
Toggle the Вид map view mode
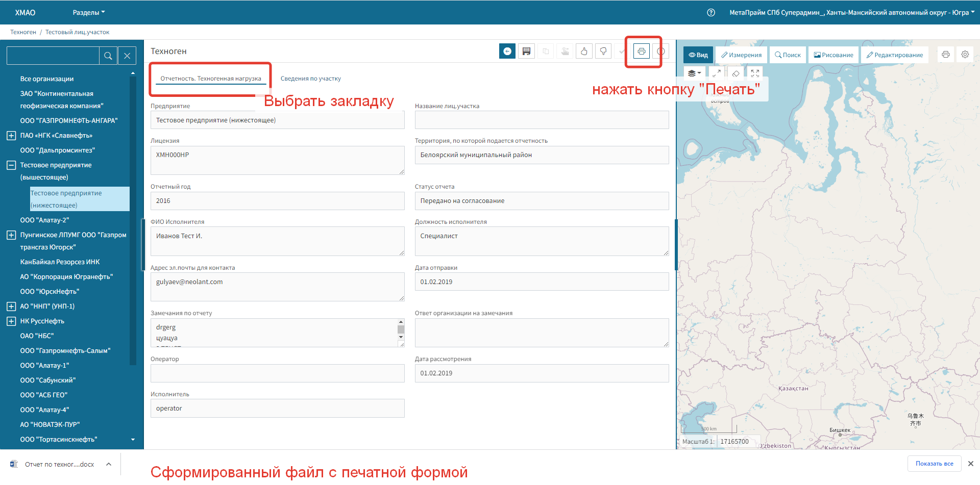698,55
